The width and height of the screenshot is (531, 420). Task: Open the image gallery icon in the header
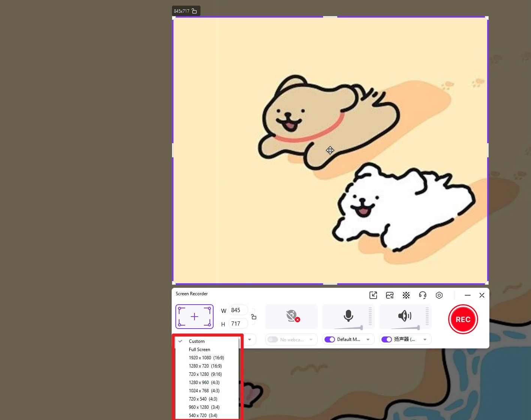[x=390, y=295]
